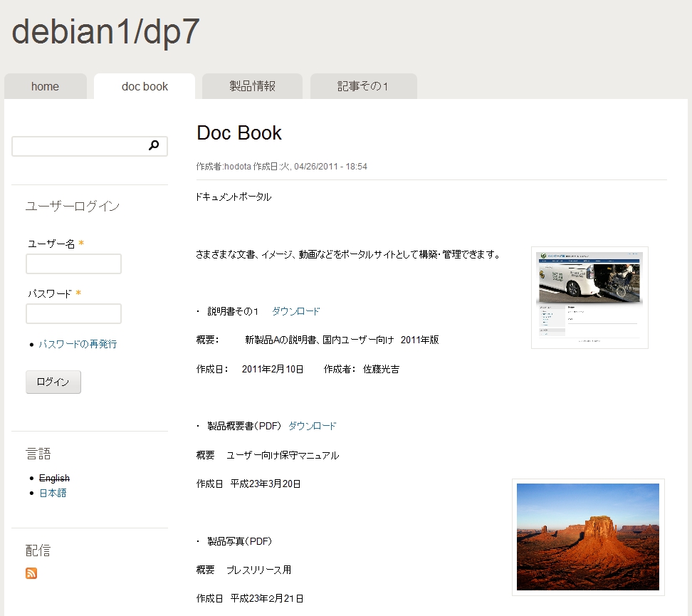
Task: Open the パスワードの再発行 link
Action: tap(78, 344)
